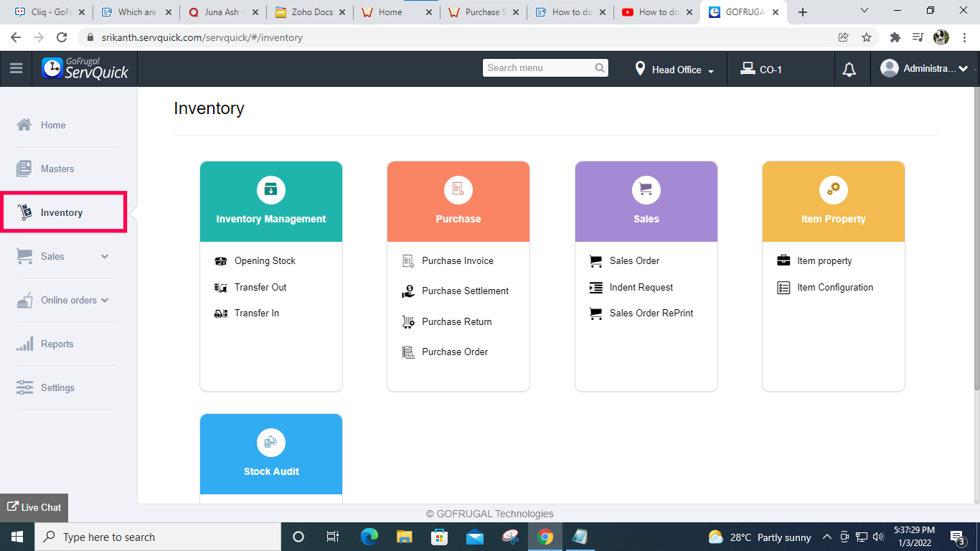Open Reports in the sidebar
The image size is (980, 551).
tap(57, 344)
